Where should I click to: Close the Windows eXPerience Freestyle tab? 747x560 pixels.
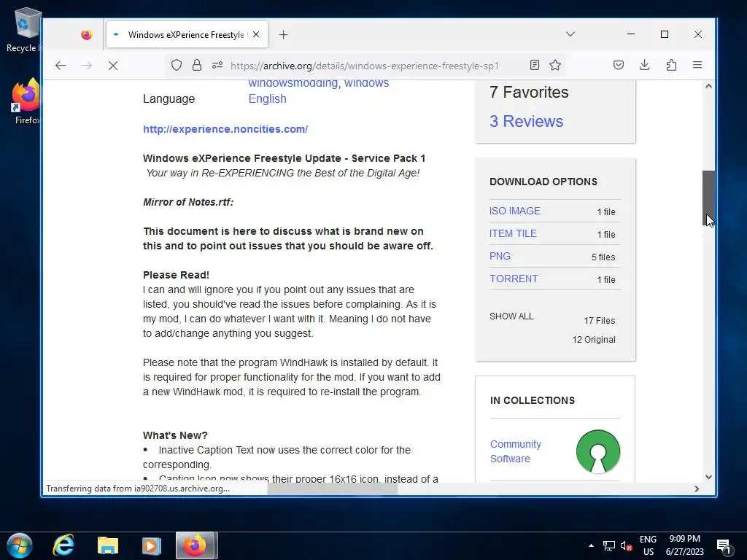(x=256, y=34)
